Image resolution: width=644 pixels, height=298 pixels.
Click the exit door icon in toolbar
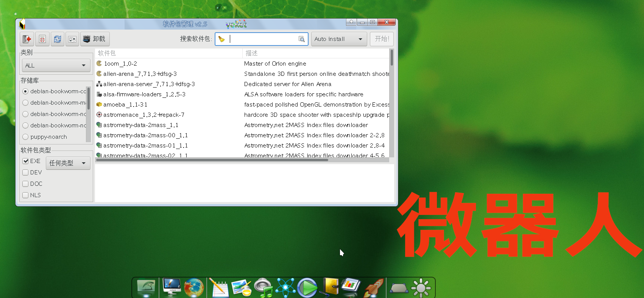(27, 39)
